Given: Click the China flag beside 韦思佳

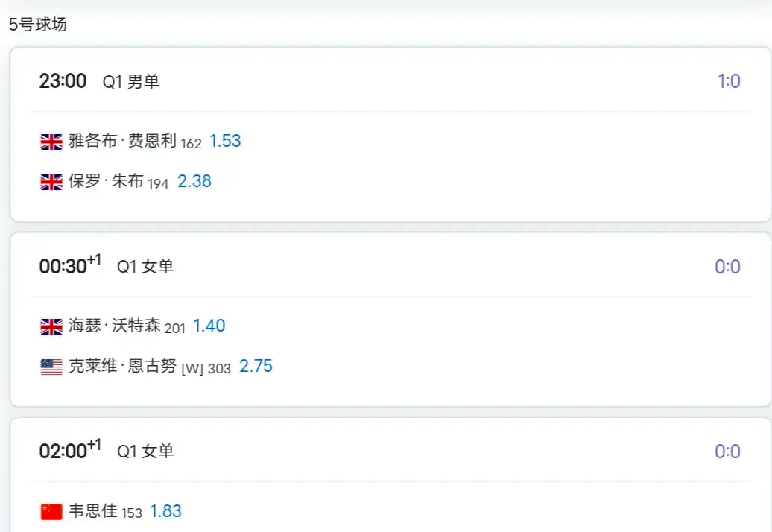Looking at the screenshot, I should pos(51,512).
